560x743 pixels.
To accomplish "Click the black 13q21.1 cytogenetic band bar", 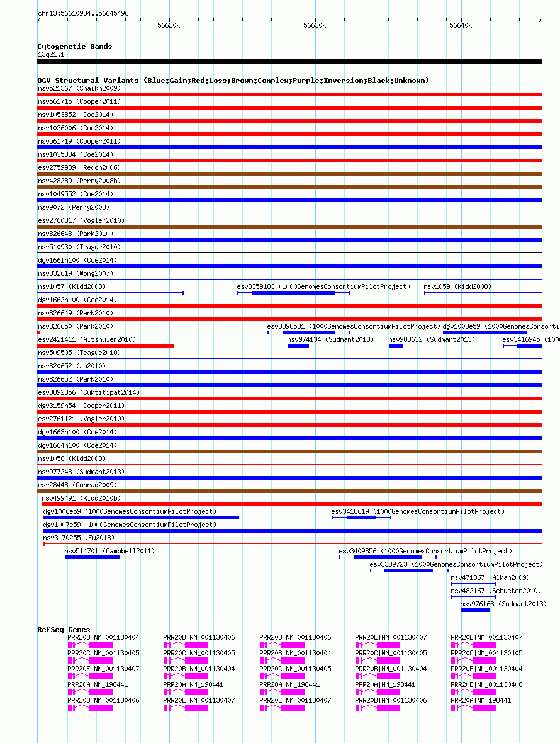I will click(x=289, y=61).
